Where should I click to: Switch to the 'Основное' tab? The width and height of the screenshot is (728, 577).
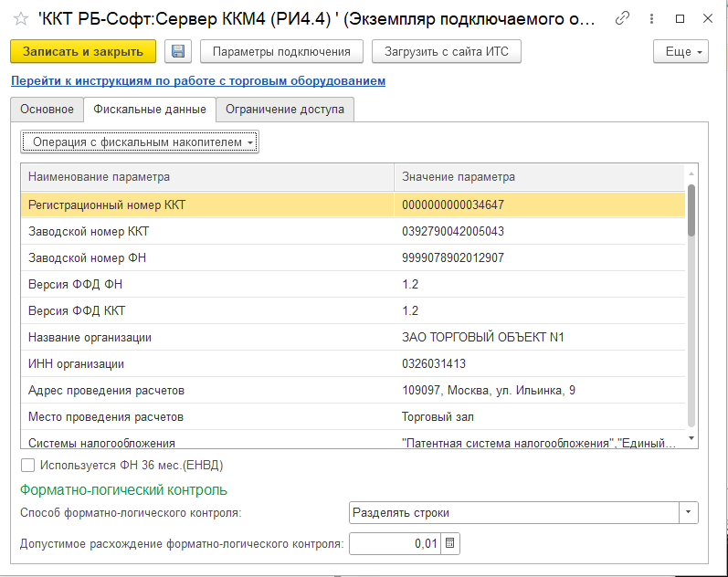point(47,110)
